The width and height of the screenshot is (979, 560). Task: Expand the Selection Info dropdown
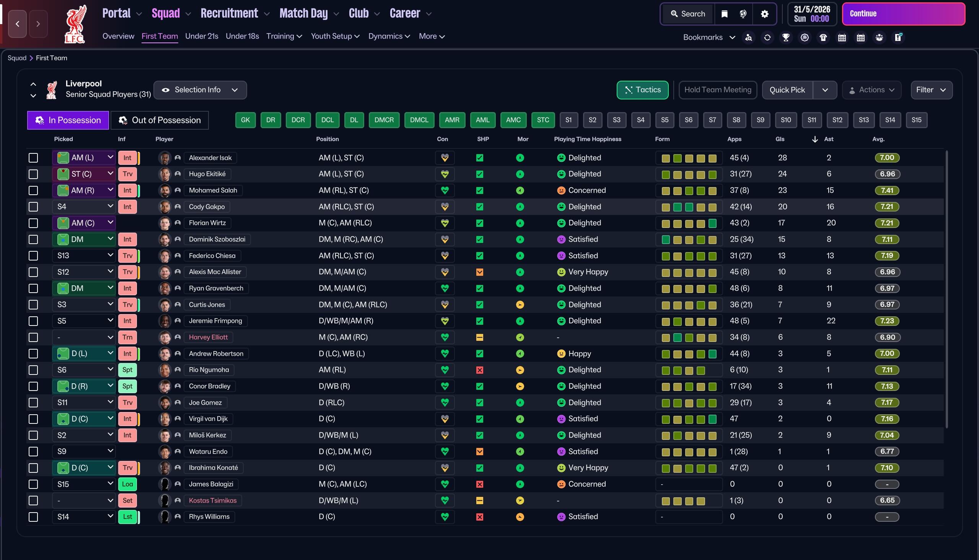(x=200, y=90)
